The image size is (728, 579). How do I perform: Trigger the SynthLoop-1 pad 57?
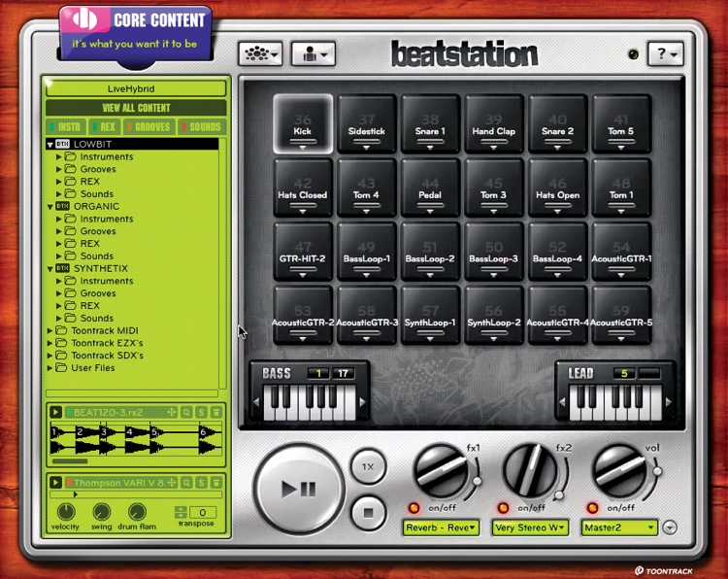pyautogui.click(x=430, y=315)
